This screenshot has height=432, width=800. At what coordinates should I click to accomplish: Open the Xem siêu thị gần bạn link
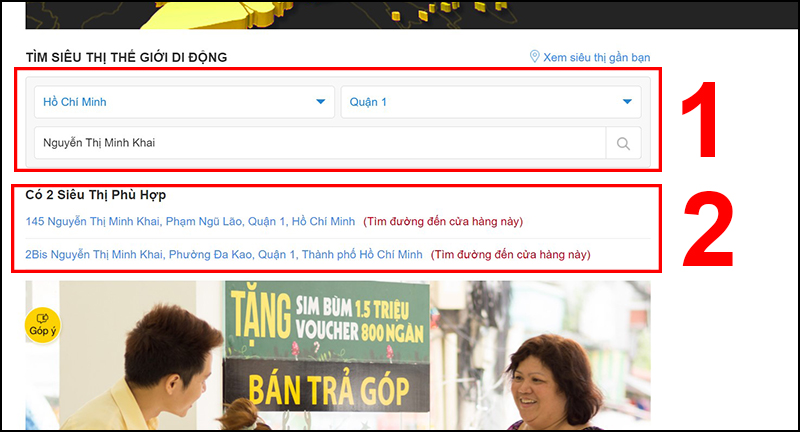(596, 57)
